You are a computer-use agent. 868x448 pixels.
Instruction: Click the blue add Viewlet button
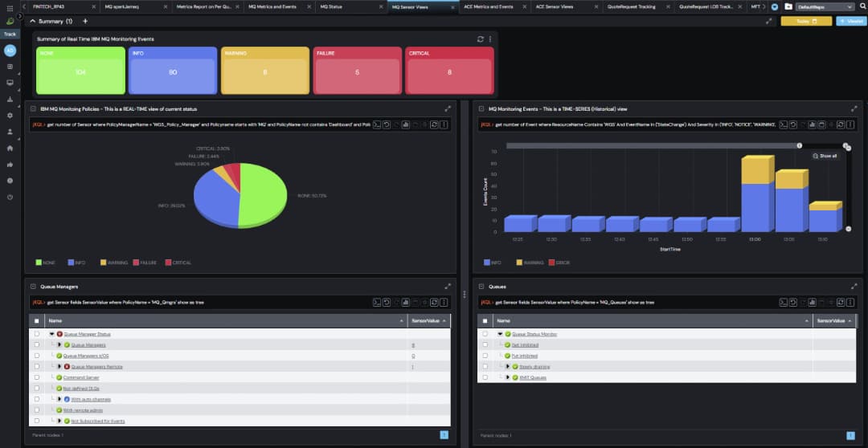coord(851,21)
